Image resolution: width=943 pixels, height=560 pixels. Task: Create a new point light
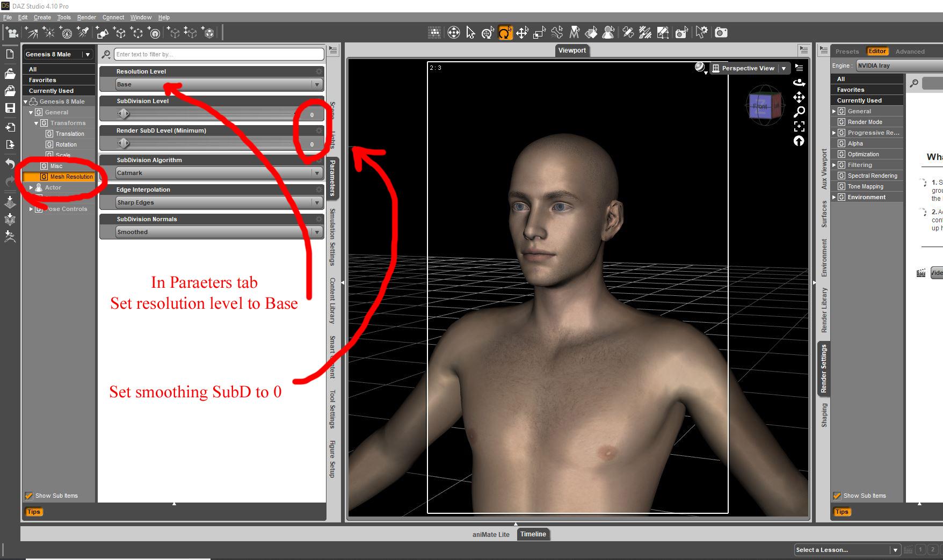tap(49, 33)
